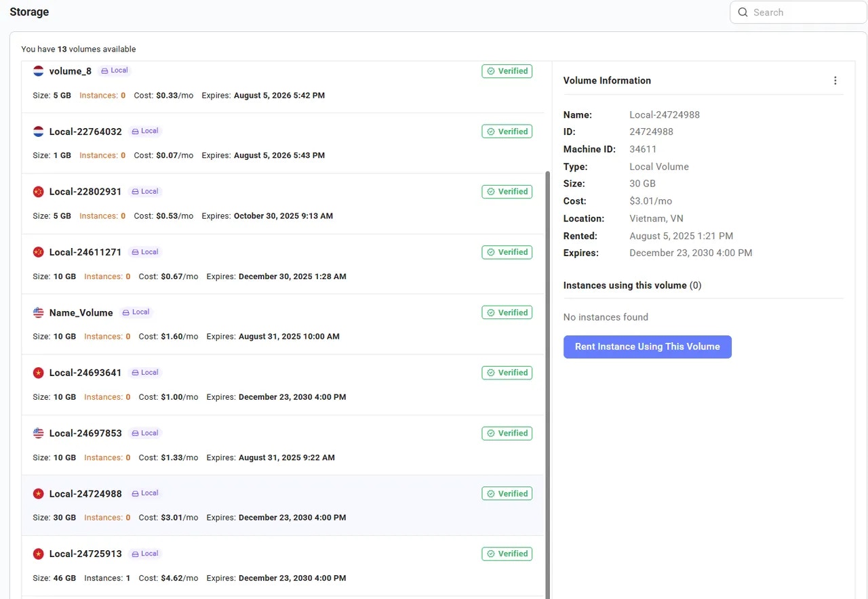868x599 pixels.
Task: Click Rent Instance Using This Volume
Action: [x=647, y=346]
